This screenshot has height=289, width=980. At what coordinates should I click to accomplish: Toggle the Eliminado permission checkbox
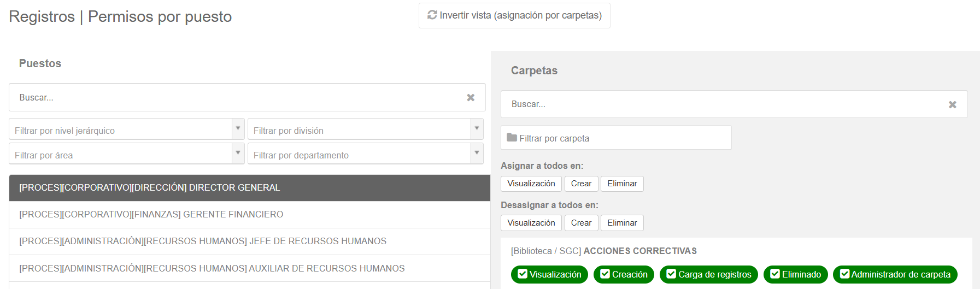[775, 274]
